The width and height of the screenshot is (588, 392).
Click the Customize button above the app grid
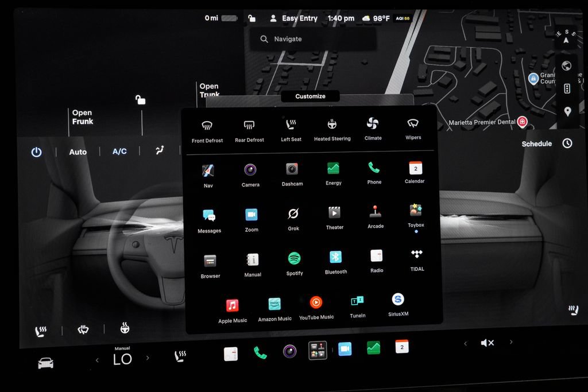click(310, 96)
